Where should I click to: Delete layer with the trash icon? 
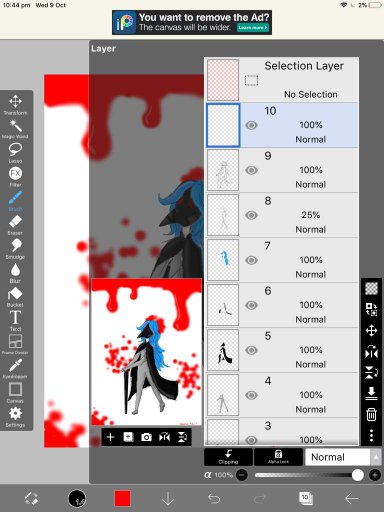[371, 414]
